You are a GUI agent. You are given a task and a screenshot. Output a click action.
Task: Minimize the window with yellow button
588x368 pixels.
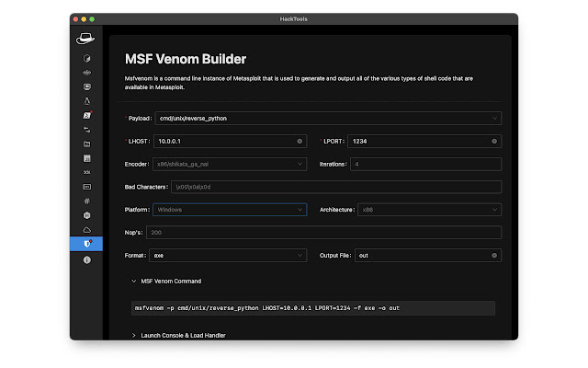coord(84,18)
